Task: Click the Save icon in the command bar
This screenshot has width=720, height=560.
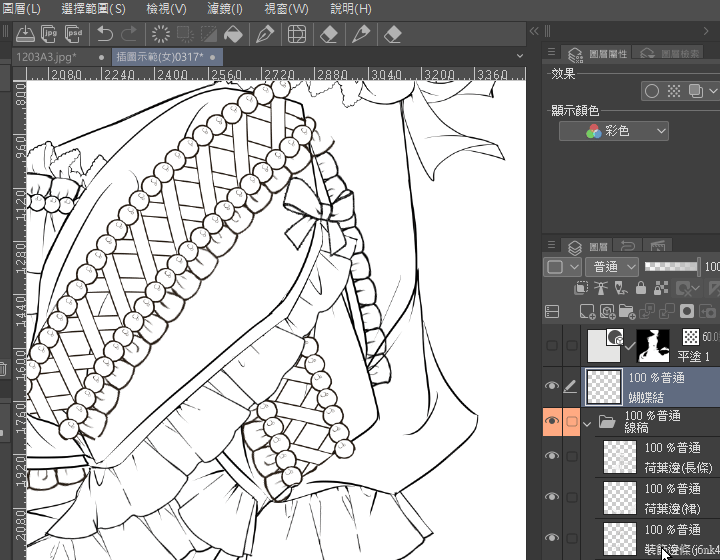Action: point(27,35)
